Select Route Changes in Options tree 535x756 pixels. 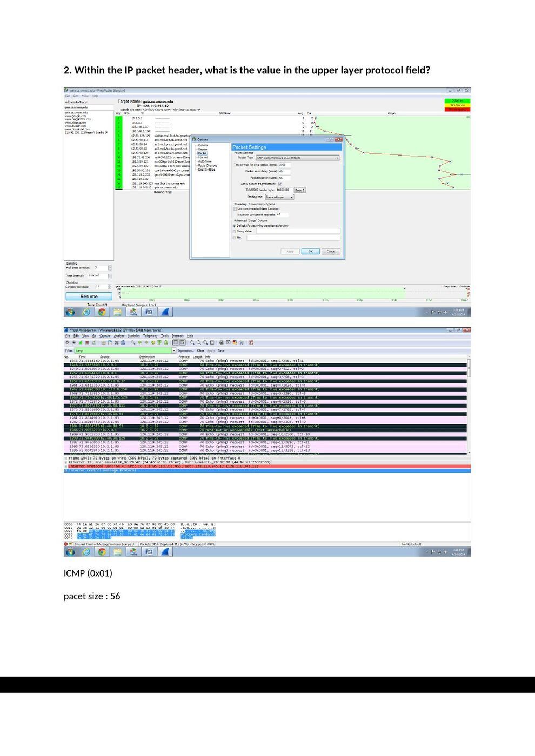click(x=208, y=166)
